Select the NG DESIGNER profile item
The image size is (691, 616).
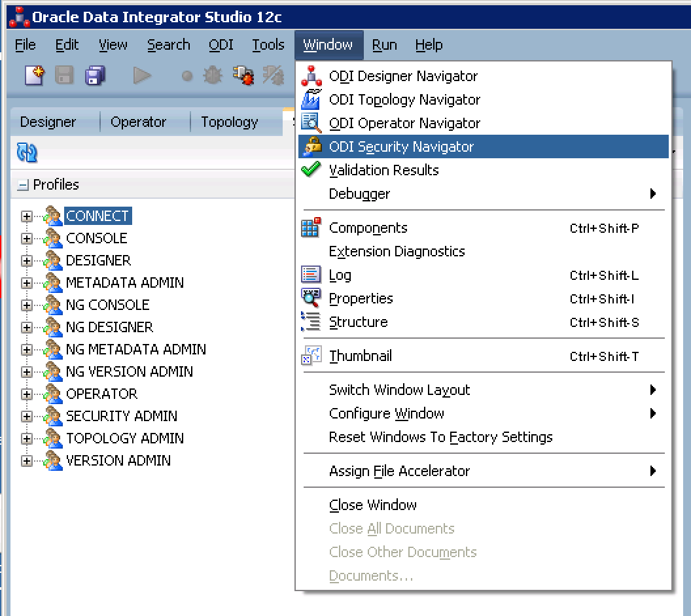tap(109, 327)
